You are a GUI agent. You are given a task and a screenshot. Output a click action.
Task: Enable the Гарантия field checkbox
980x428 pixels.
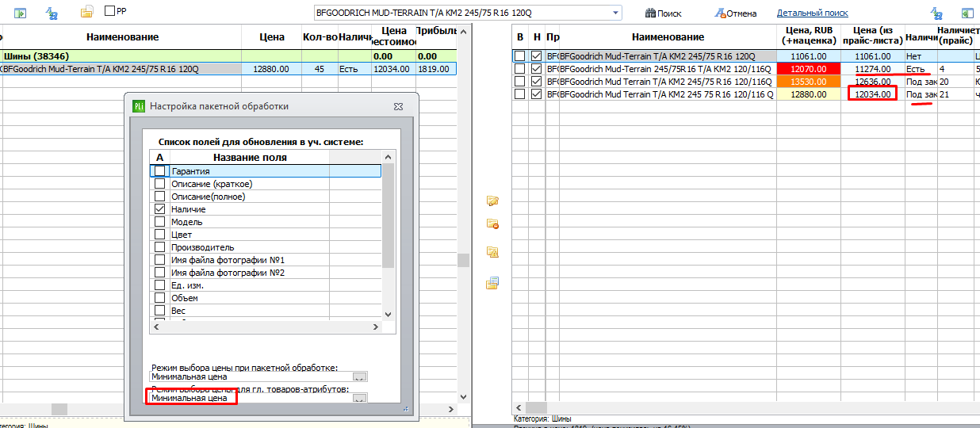coord(160,171)
